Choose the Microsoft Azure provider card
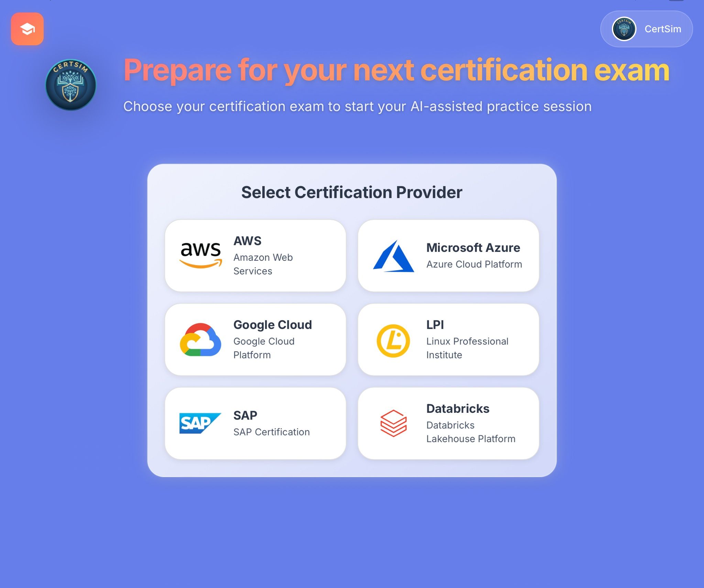This screenshot has height=588, width=704. point(448,256)
